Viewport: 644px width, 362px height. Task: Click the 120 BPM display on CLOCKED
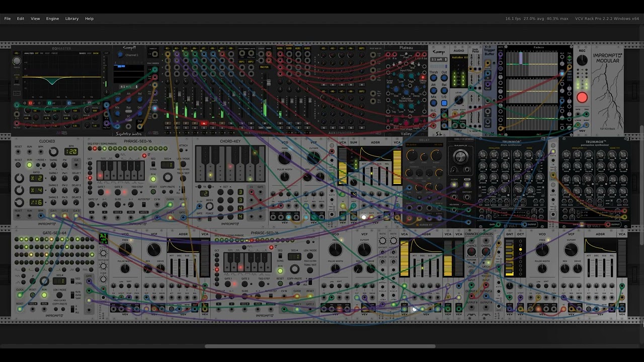pos(71,151)
